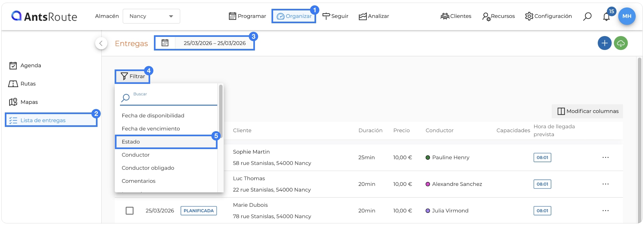Open the MH user avatar
Image resolution: width=644 pixels, height=226 pixels.
tap(627, 16)
